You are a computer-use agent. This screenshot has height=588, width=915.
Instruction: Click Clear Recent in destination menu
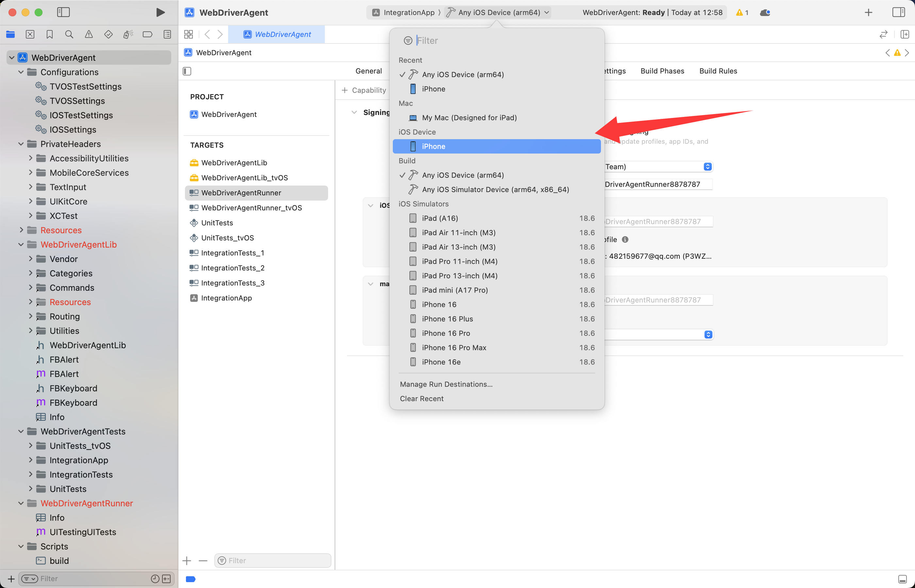pyautogui.click(x=422, y=399)
